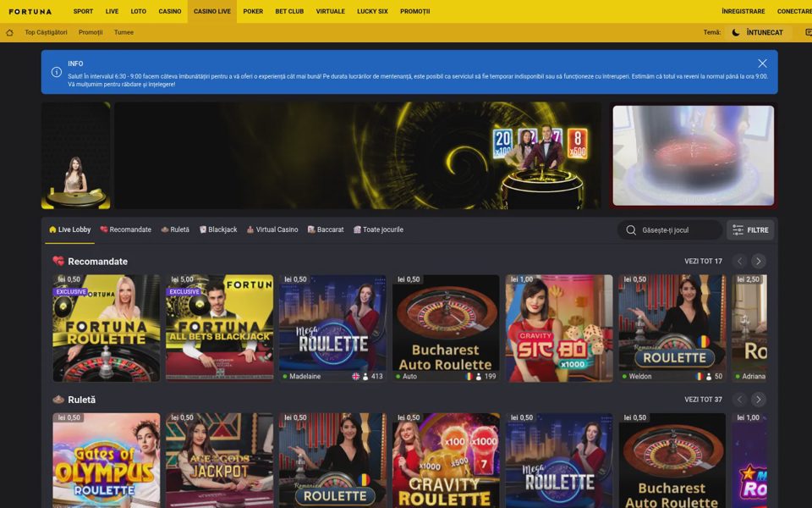Click the info circle icon in the banner
812x508 pixels.
[57, 72]
